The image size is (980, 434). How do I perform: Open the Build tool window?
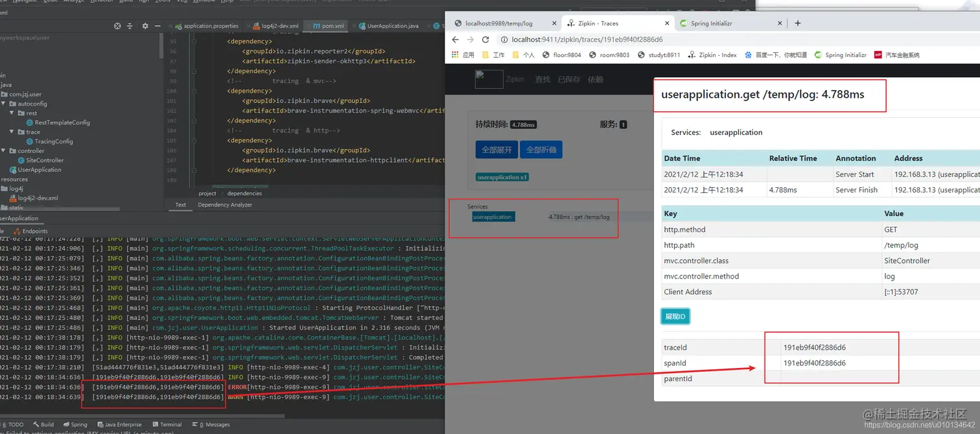point(44,425)
